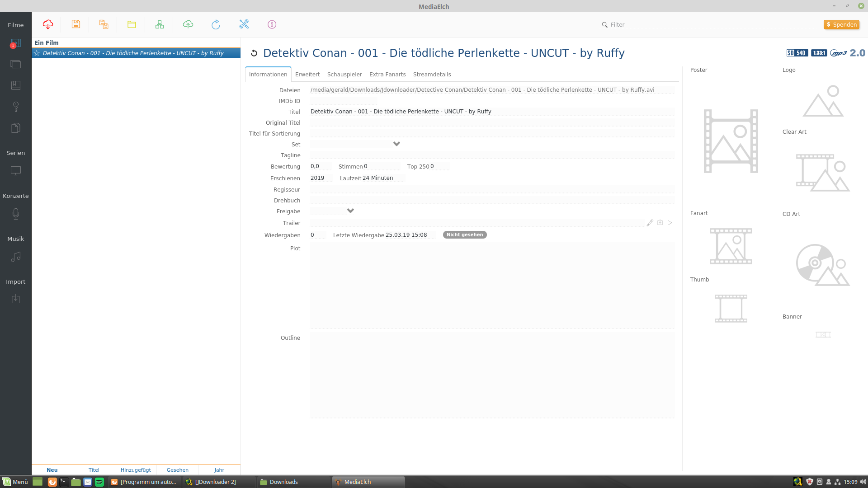This screenshot has width=868, height=488.
Task: Click the trailer edit pencil icon
Action: (x=650, y=223)
